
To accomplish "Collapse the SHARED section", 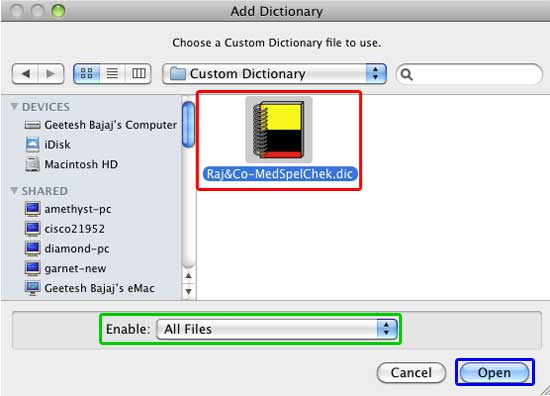I will coord(14,190).
